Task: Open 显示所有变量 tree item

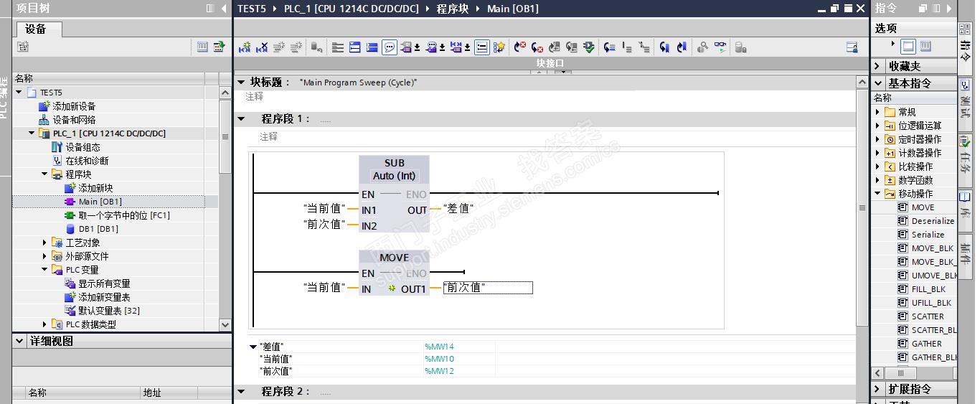Action: pyautogui.click(x=105, y=283)
